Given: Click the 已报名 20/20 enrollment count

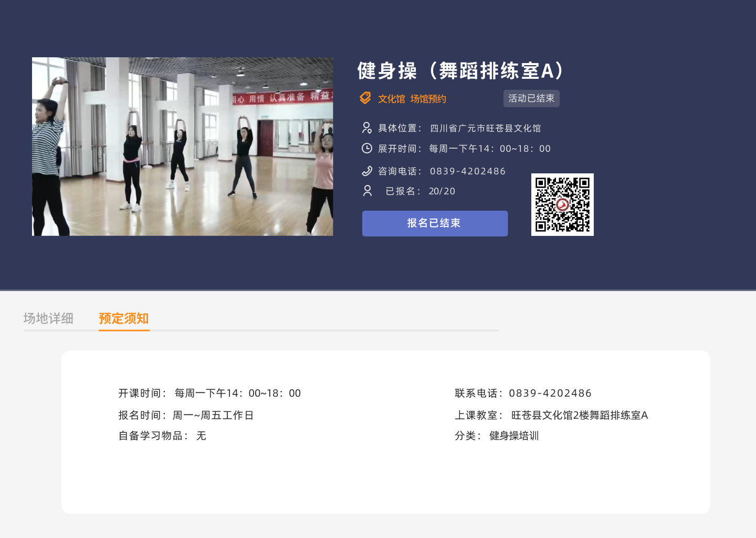Looking at the screenshot, I should pos(442,191).
